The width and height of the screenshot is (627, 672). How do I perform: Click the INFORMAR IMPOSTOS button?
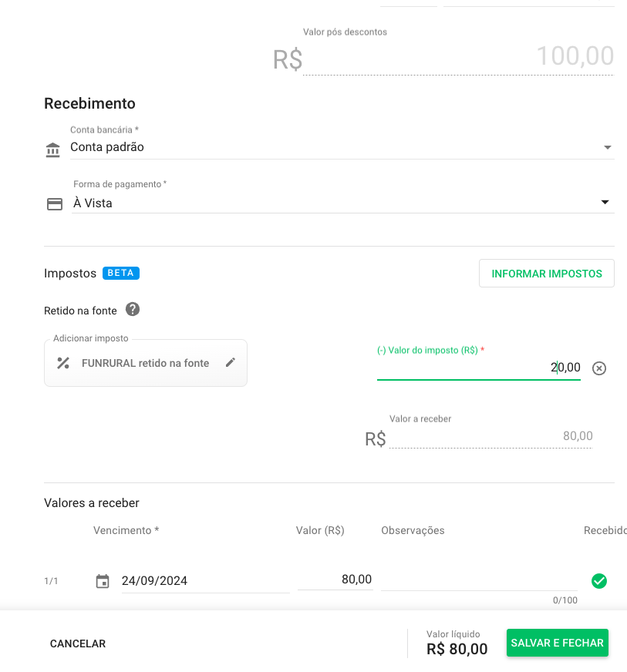[546, 274]
